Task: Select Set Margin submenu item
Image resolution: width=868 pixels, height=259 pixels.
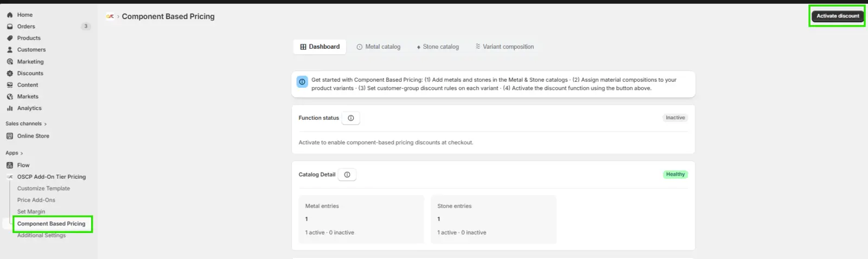Action: [x=31, y=212]
